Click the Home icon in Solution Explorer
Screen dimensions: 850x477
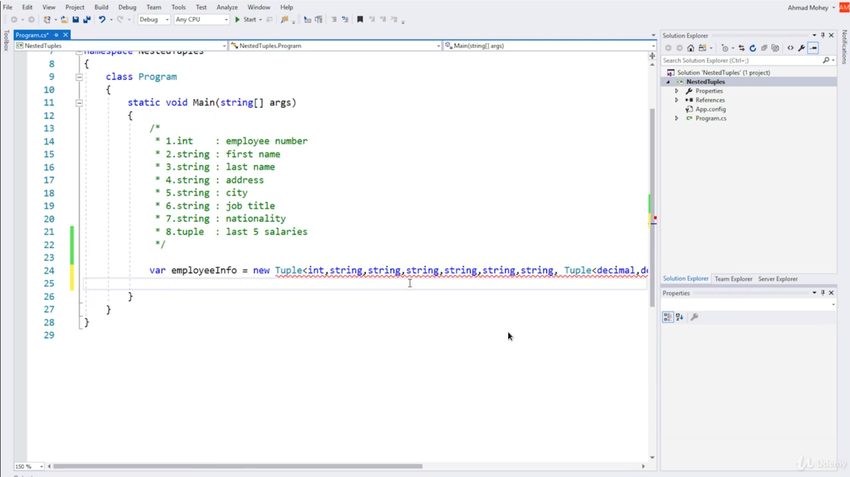pyautogui.click(x=691, y=48)
